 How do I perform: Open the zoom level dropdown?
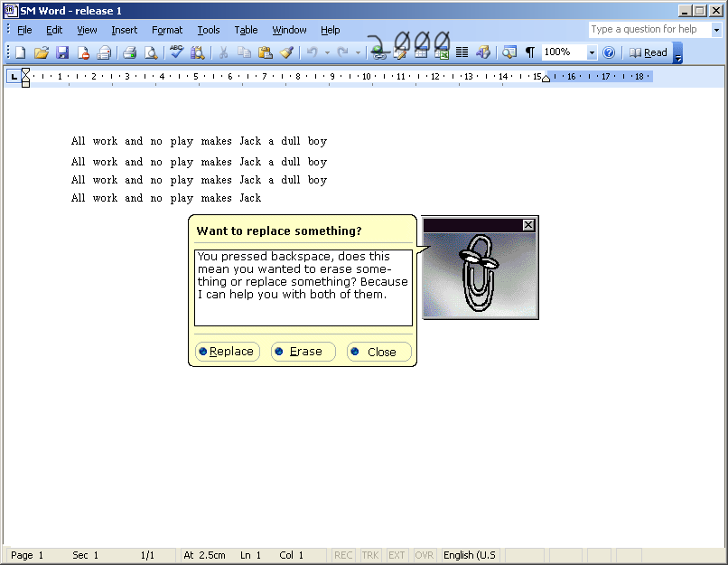(592, 52)
